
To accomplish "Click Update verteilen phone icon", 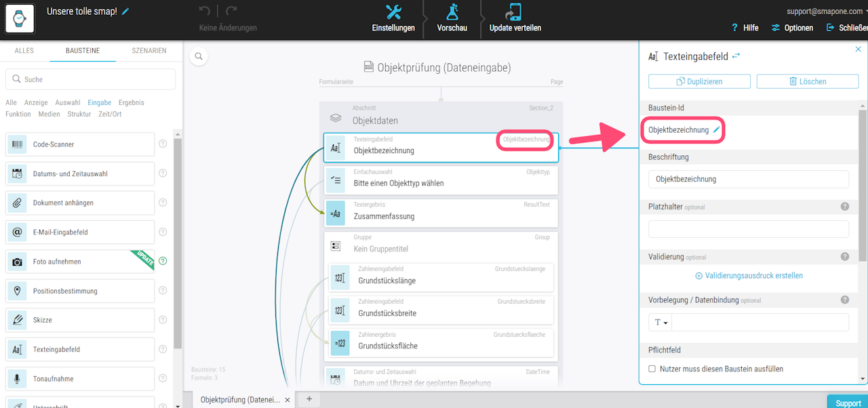I will 514,12.
